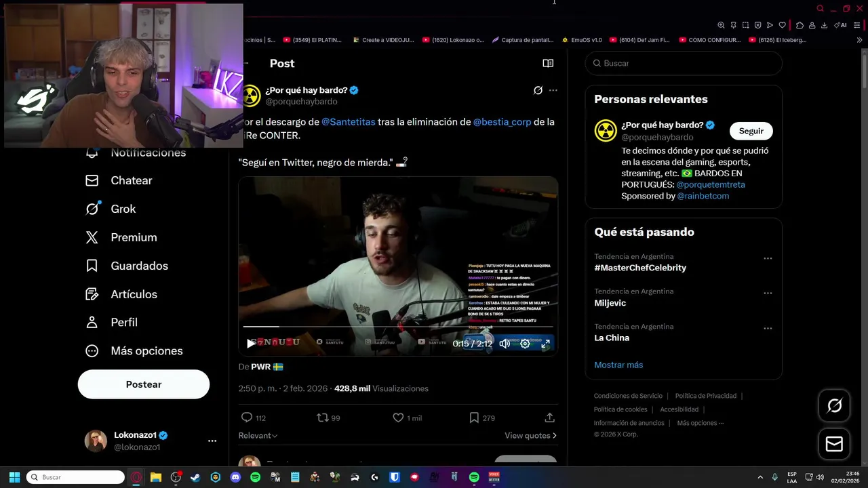Open the Create a VIDEOJU... bookmark
The image size is (868, 488).
383,40
